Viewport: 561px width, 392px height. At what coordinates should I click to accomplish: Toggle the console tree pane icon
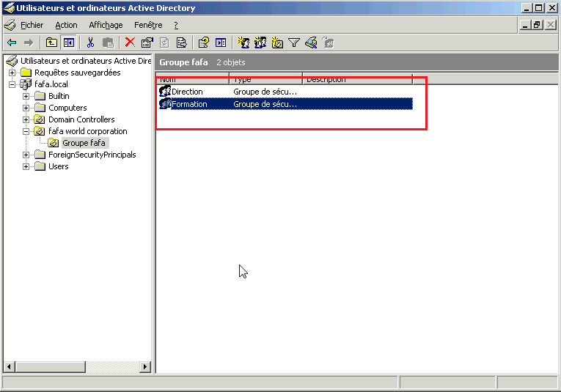tap(69, 43)
